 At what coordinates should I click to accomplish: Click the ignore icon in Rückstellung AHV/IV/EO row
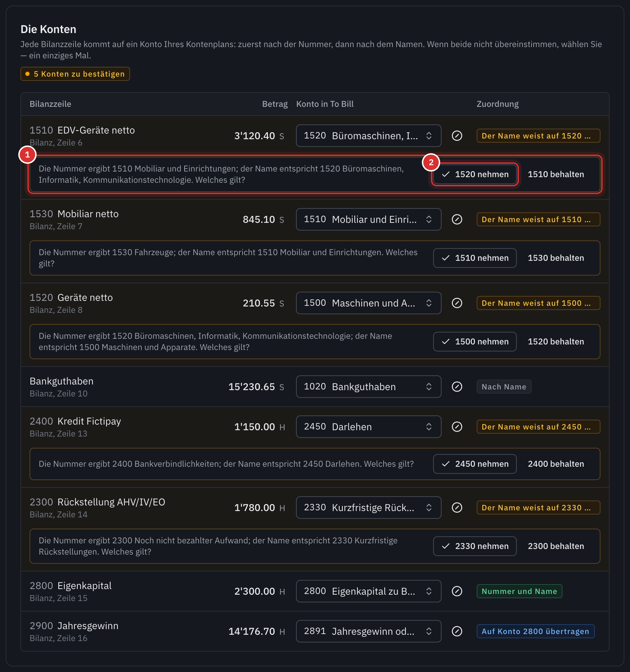pos(457,508)
